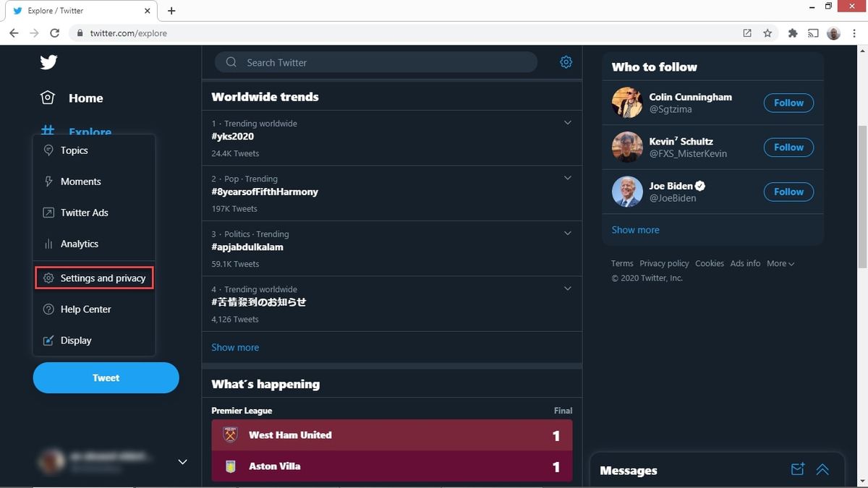868x488 pixels.
Task: Expand options for the #yks2020 trend
Action: (568, 122)
